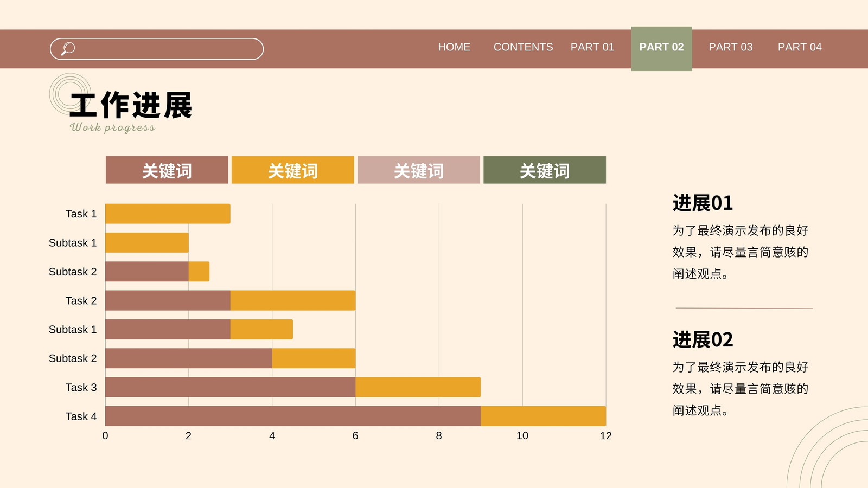This screenshot has width=868, height=488.
Task: Select the brown segment of Task 4 bar
Action: pos(293,416)
